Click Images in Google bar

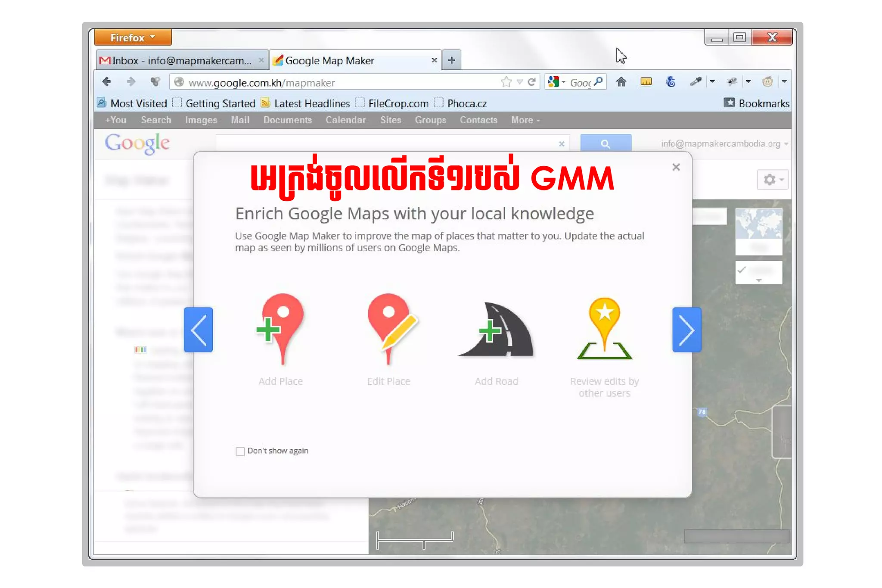(x=201, y=120)
